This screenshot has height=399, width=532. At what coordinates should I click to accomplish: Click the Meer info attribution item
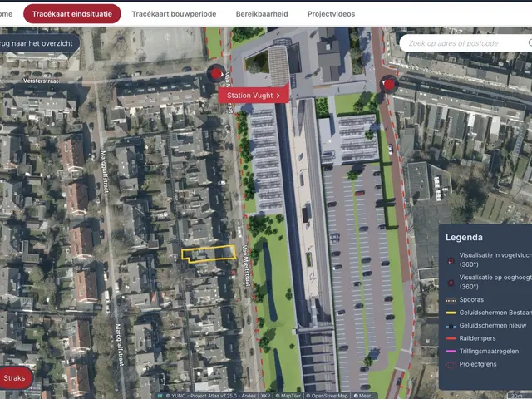(362, 396)
